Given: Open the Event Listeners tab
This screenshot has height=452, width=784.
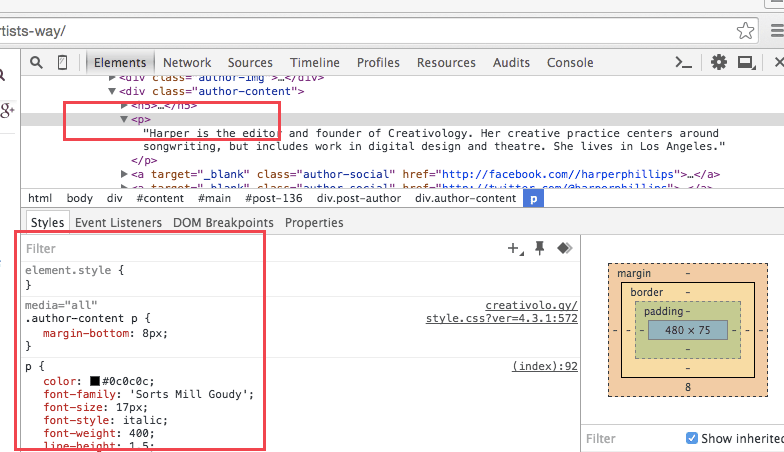Looking at the screenshot, I should [x=118, y=222].
